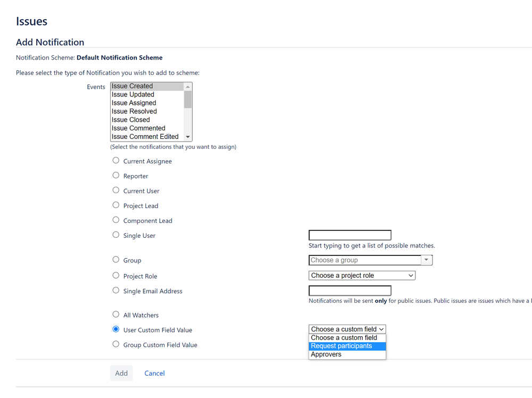
Task: Select the Current Assignee radio button
Action: pos(116,160)
